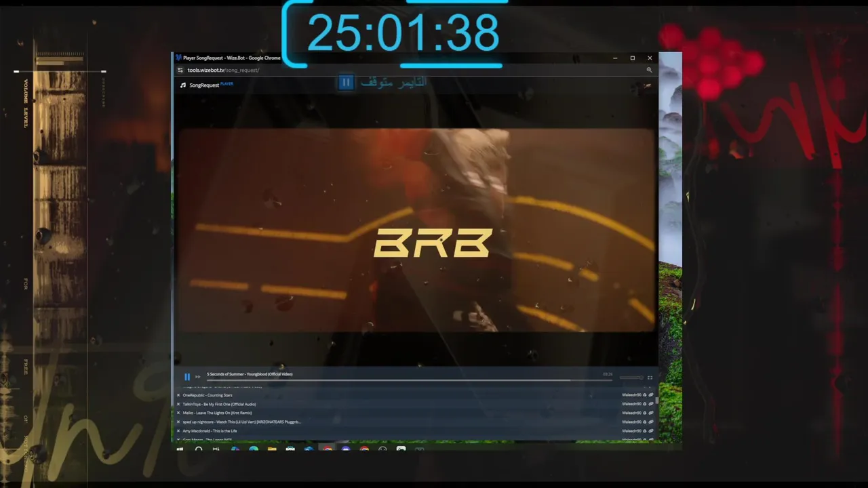Toggle fullscreen in the song player

(x=650, y=378)
